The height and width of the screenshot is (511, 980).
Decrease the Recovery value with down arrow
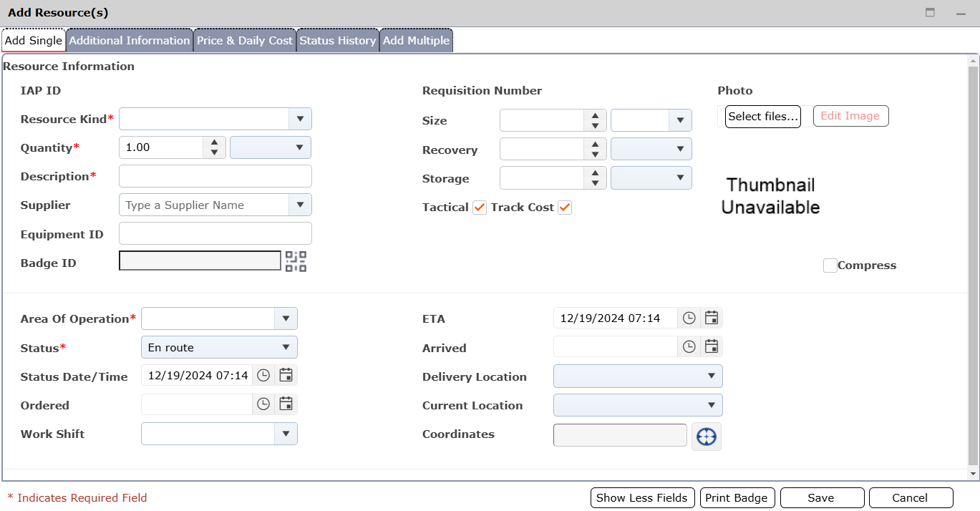coord(595,155)
